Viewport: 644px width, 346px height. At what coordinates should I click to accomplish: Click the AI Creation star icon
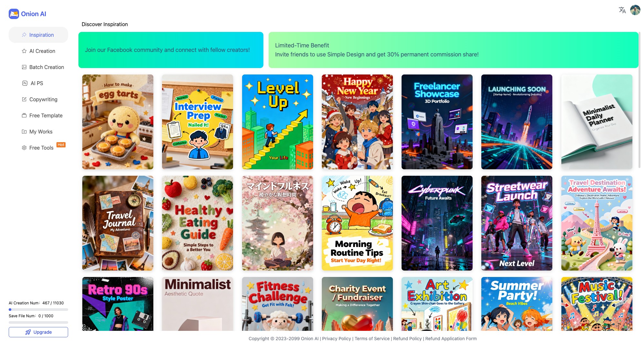pyautogui.click(x=24, y=51)
